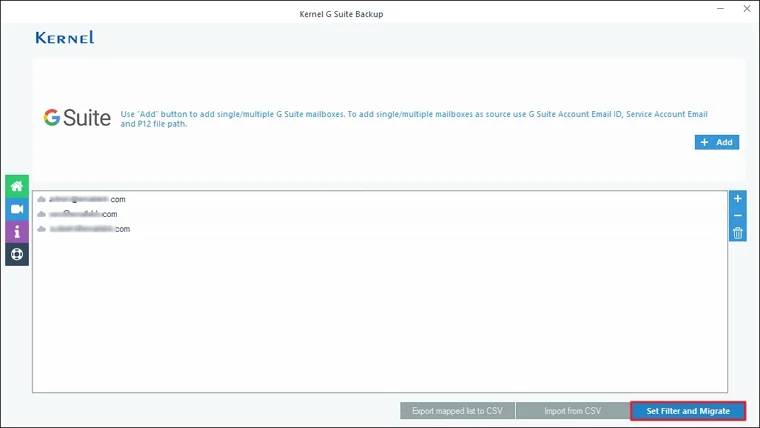Click the minus icon beside mailbox list

[x=738, y=216]
